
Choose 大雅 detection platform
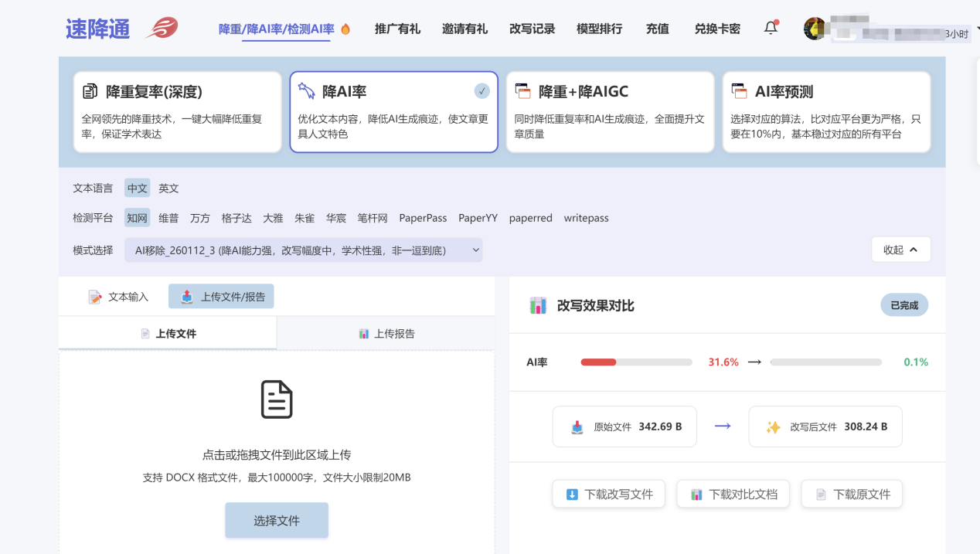click(x=273, y=218)
